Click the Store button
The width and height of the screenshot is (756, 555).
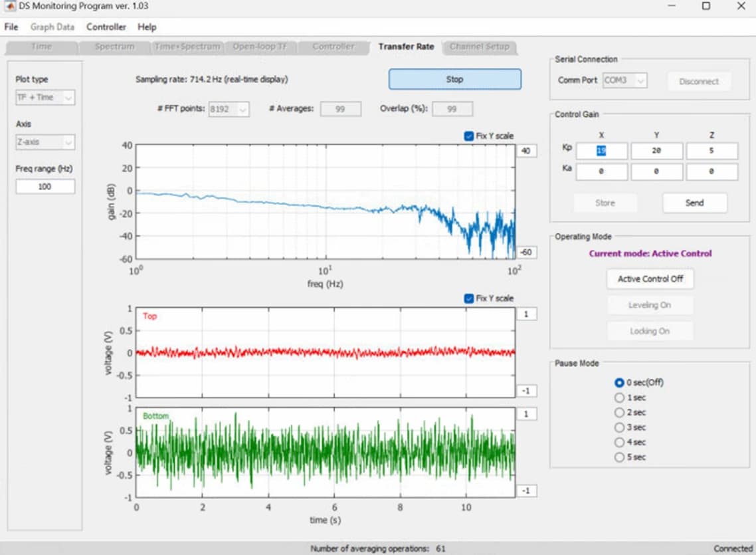pyautogui.click(x=605, y=203)
